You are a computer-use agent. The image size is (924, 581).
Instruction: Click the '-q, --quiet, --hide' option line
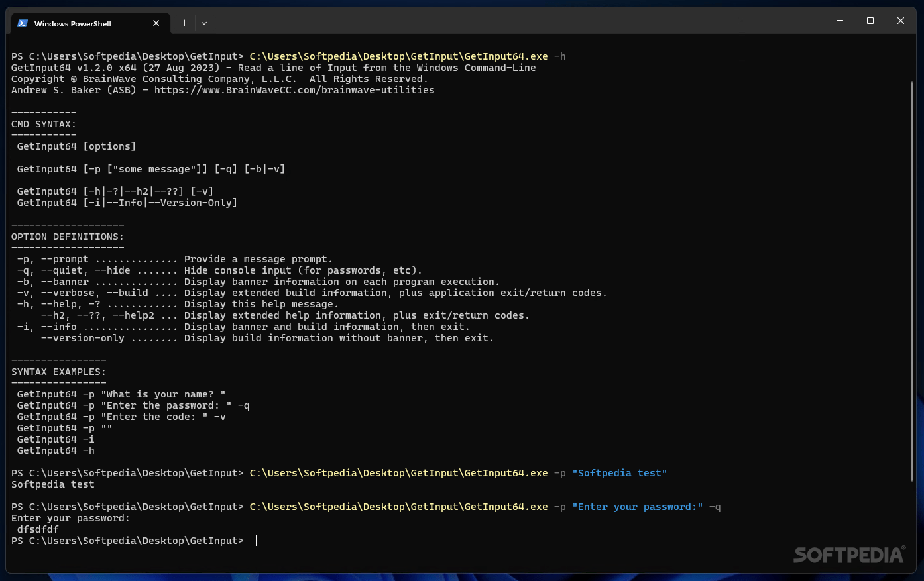219,270
